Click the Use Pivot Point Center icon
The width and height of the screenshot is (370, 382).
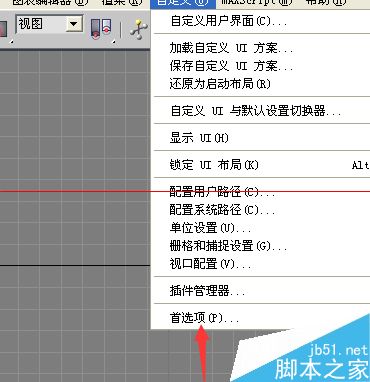tap(101, 29)
